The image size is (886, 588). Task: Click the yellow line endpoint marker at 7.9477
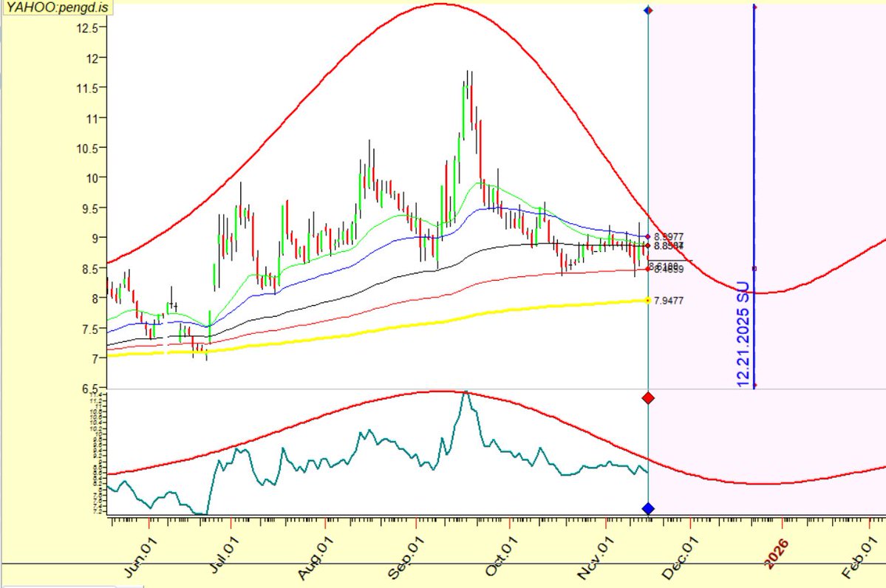tap(647, 301)
